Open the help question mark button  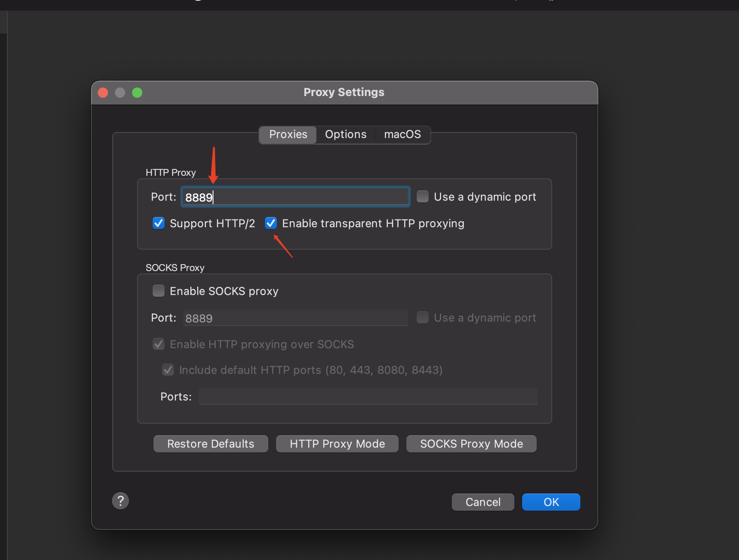point(120,501)
